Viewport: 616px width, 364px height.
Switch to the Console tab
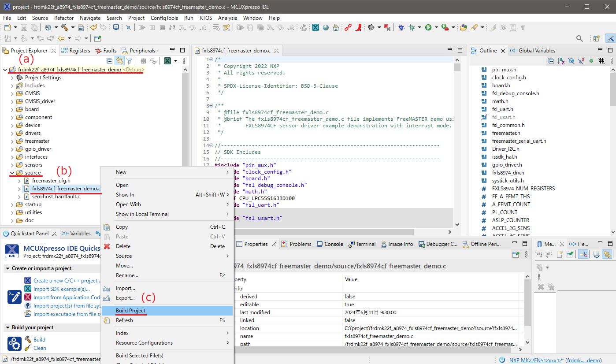click(333, 244)
